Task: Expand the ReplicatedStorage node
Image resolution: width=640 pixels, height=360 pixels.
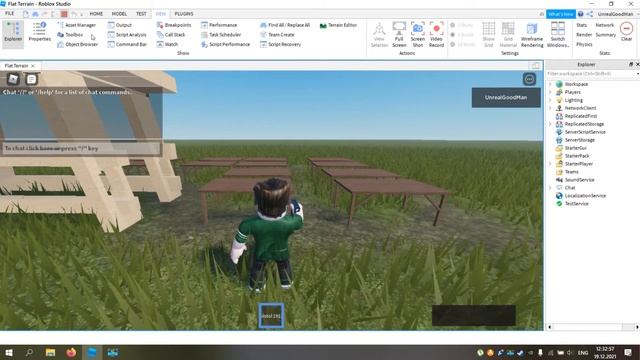Action: tap(550, 124)
